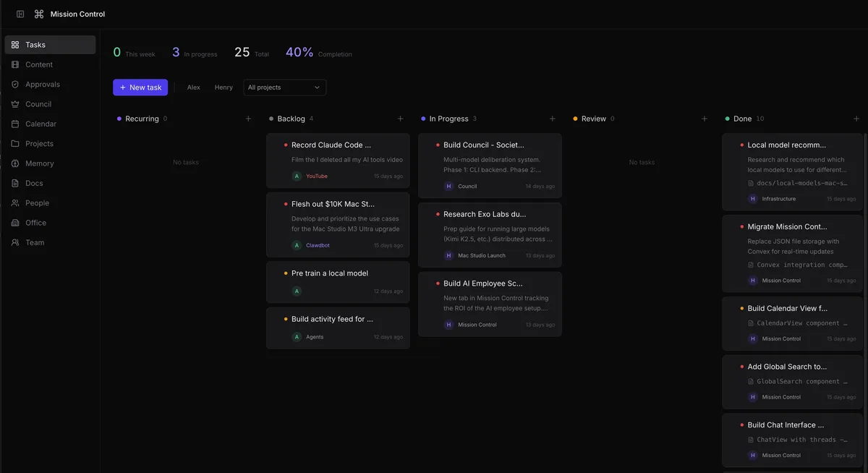Click the YouTube project tag link
Viewport: 868px width, 473px height.
point(317,176)
